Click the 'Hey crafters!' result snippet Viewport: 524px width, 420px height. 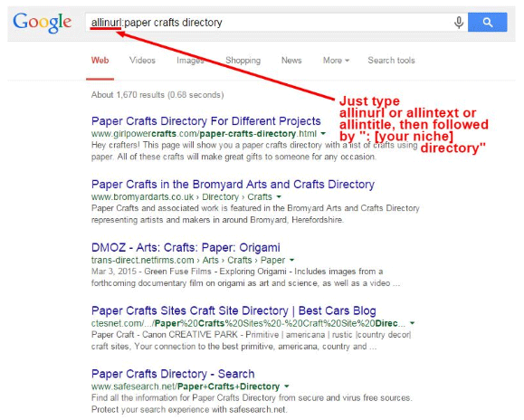click(254, 150)
